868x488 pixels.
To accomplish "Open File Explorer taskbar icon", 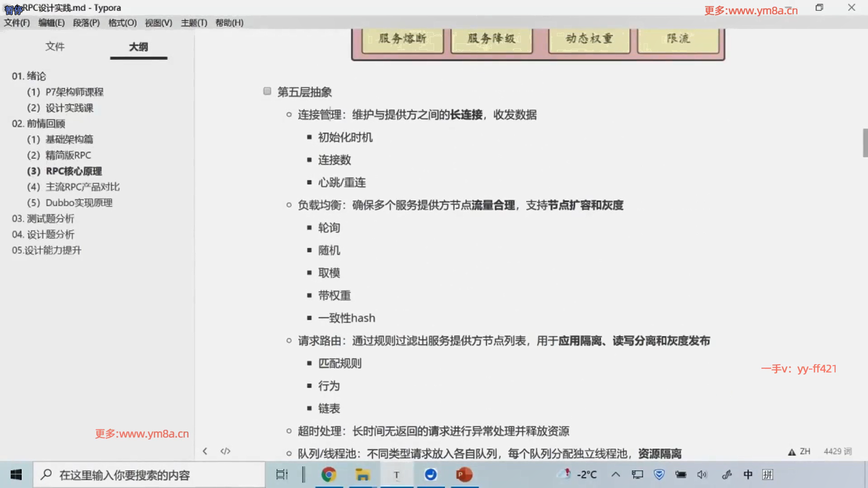I will (363, 474).
